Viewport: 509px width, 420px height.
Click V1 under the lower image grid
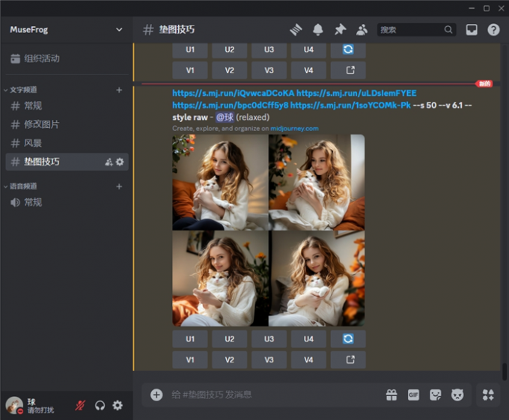[x=190, y=359]
